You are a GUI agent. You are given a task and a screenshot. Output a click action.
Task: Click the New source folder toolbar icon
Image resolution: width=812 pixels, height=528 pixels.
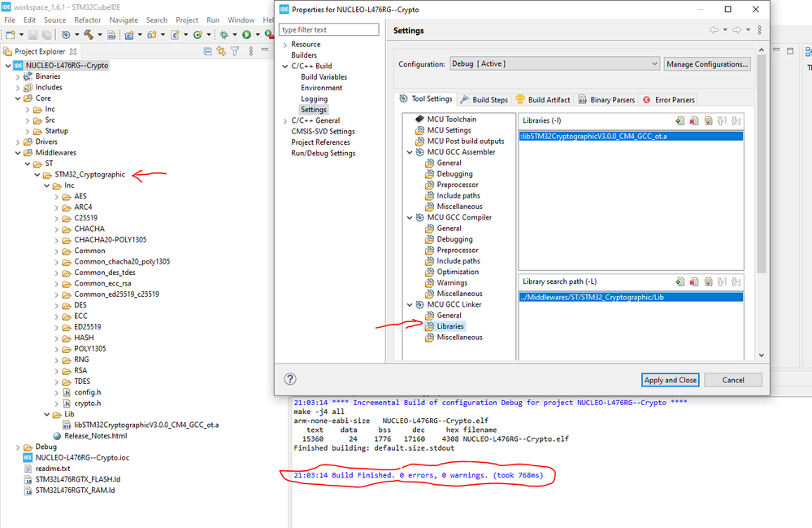point(152,35)
